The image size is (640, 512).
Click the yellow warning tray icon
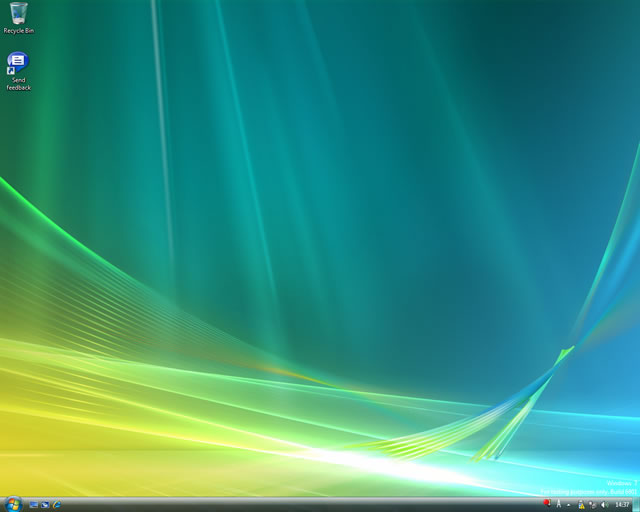(x=581, y=505)
